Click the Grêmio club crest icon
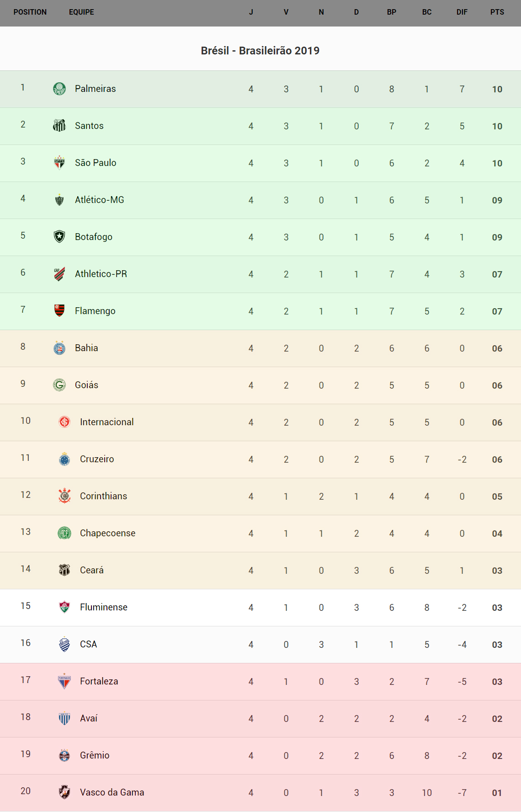Image resolution: width=521 pixels, height=812 pixels. (x=64, y=755)
